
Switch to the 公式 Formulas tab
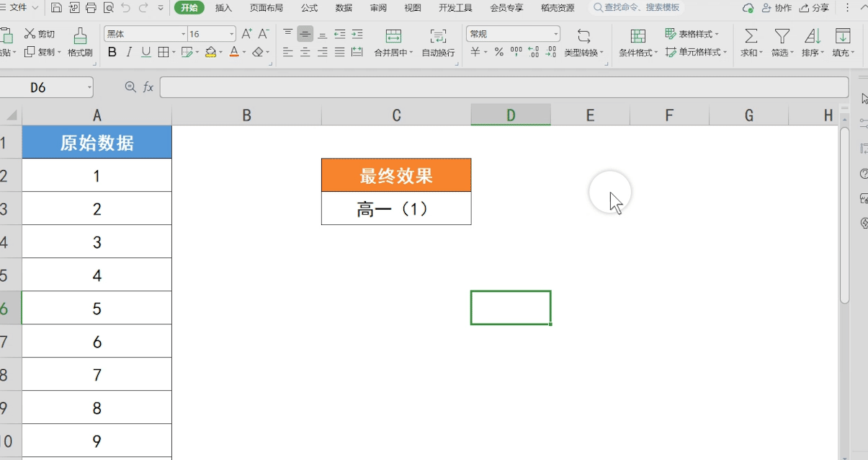click(x=310, y=8)
